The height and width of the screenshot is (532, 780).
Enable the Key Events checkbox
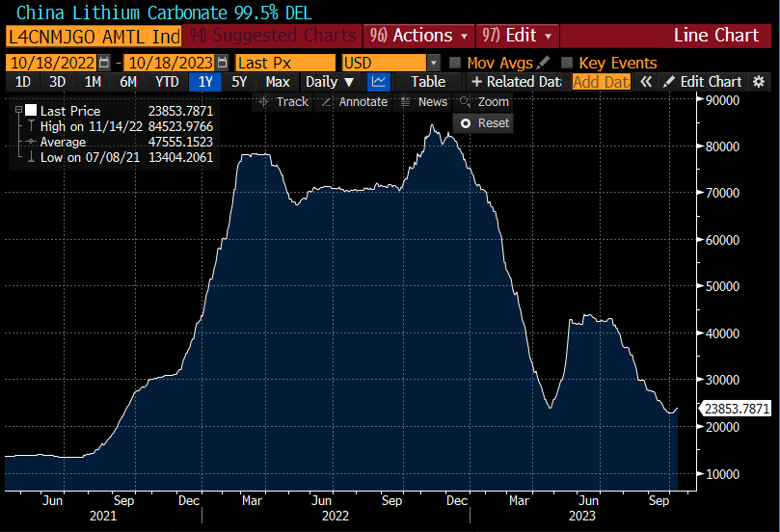coord(567,63)
